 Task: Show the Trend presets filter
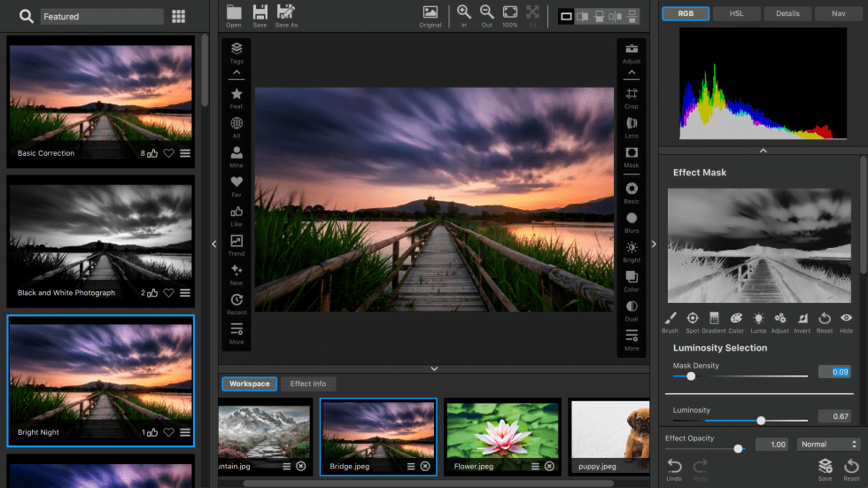[236, 242]
